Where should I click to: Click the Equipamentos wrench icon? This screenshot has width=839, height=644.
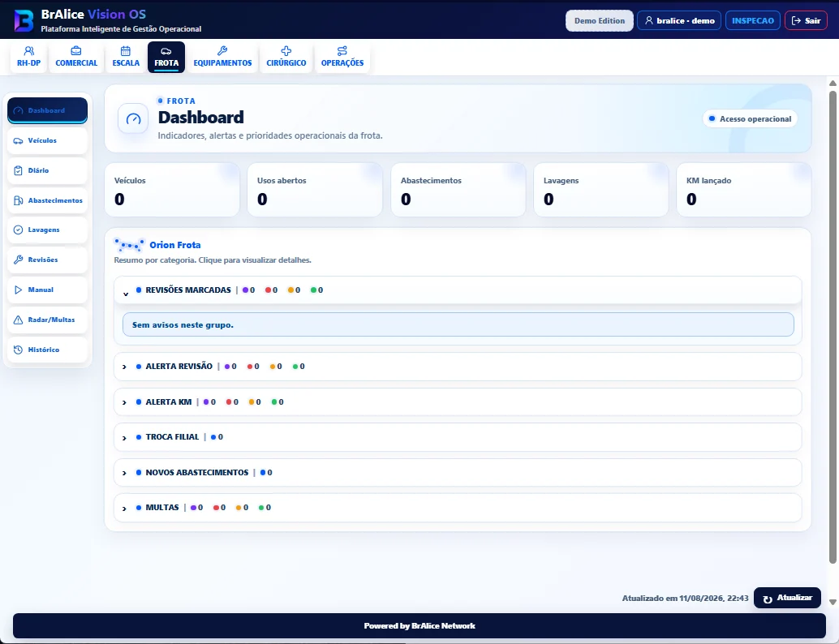pos(222,51)
